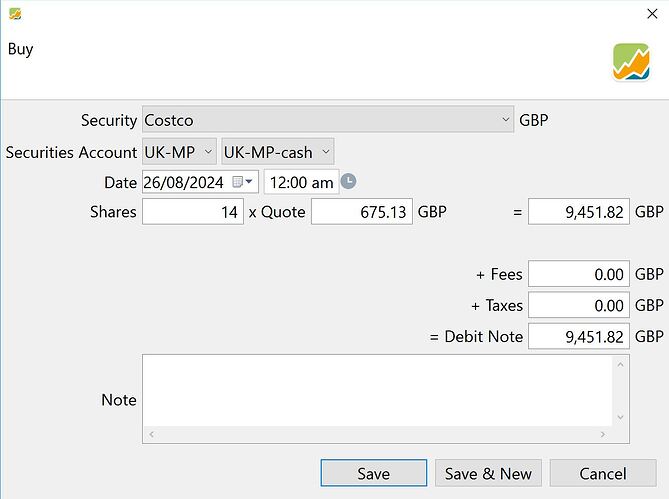
Task: Click the Shares label
Action: pos(113,212)
